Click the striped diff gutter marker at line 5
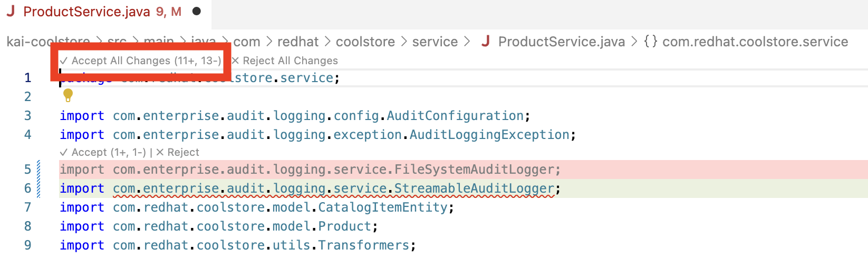 click(38, 170)
